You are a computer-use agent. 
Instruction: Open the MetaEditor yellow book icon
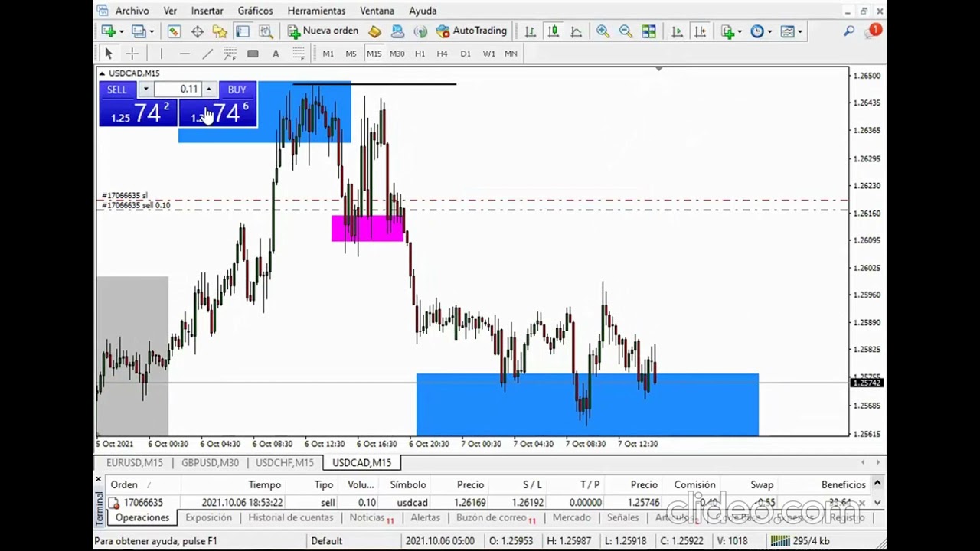click(374, 31)
